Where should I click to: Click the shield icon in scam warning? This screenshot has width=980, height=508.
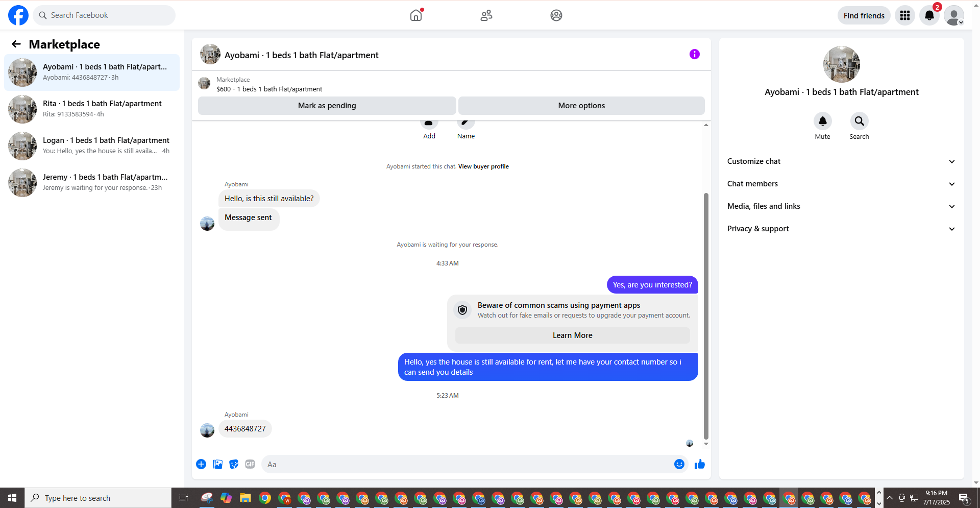point(462,310)
